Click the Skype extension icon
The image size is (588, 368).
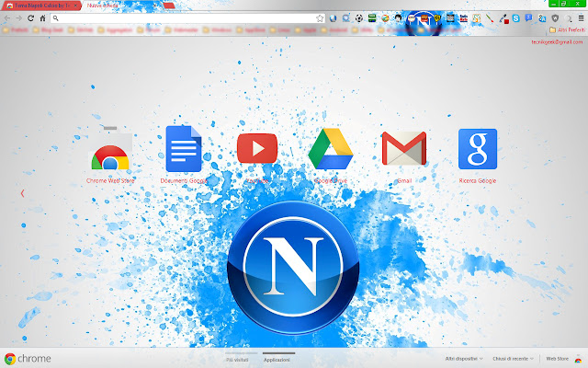pos(516,18)
